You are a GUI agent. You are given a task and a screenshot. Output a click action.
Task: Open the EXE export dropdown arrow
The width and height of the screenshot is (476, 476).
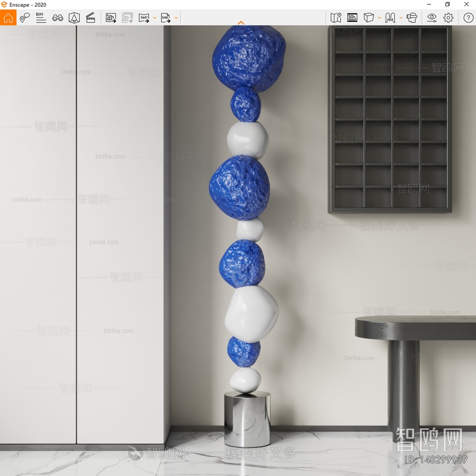176,18
